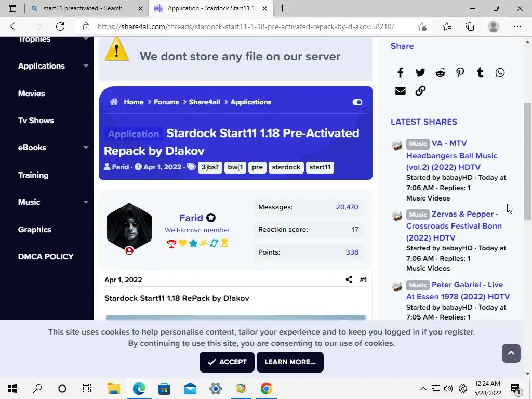Image resolution: width=532 pixels, height=399 pixels.
Task: Open new browser tab
Action: click(282, 8)
